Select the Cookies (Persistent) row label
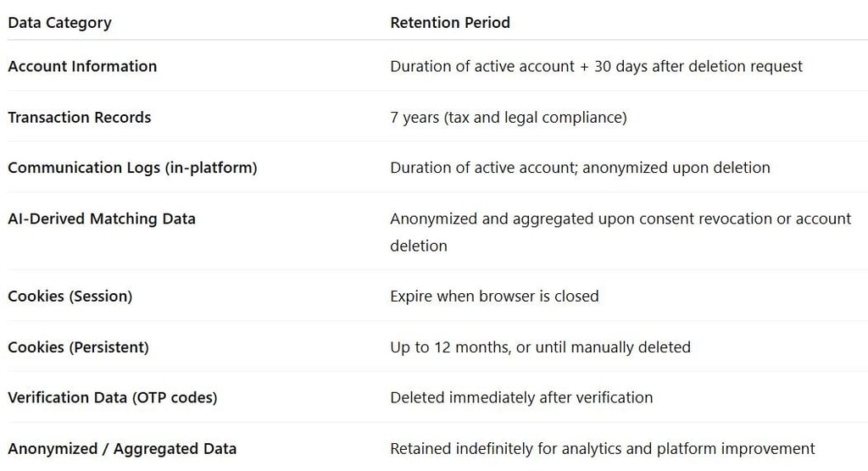This screenshot has width=868, height=471. pyautogui.click(x=78, y=347)
